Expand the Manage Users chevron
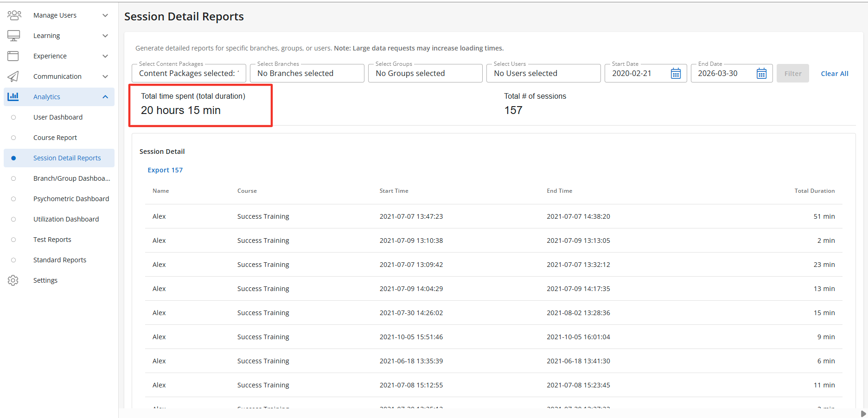Screen dimensions: 868x418 pos(105,15)
